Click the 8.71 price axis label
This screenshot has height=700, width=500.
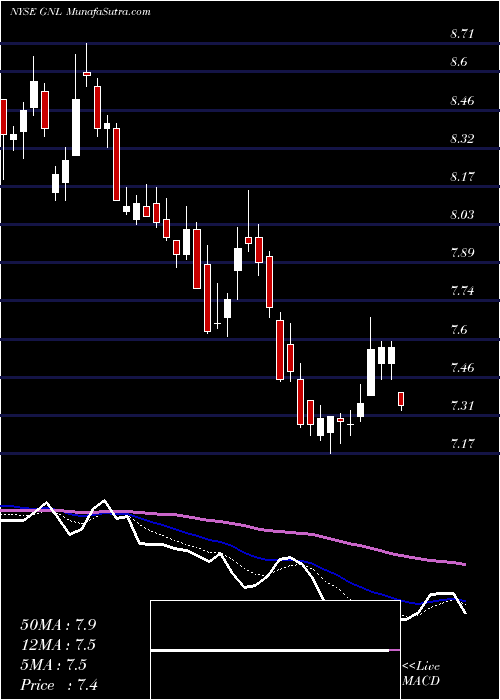point(462,34)
